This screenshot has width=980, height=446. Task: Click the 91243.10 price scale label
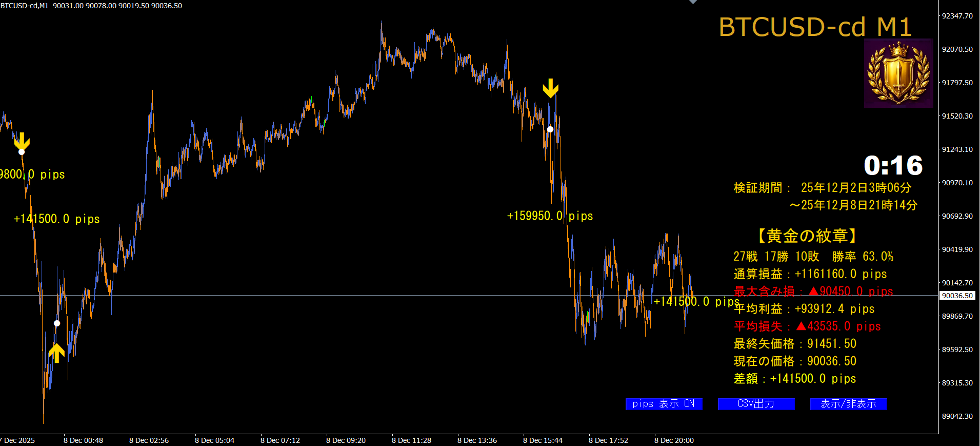tap(957, 149)
